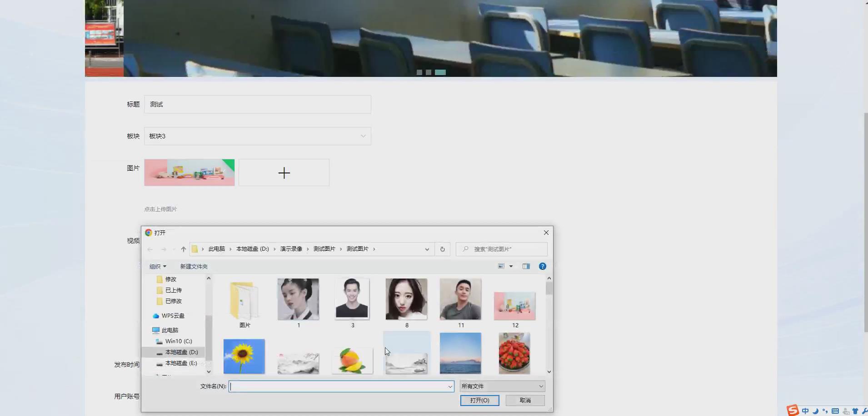Select the mango fruit image thumbnail
This screenshot has width=868, height=416.
coord(352,361)
